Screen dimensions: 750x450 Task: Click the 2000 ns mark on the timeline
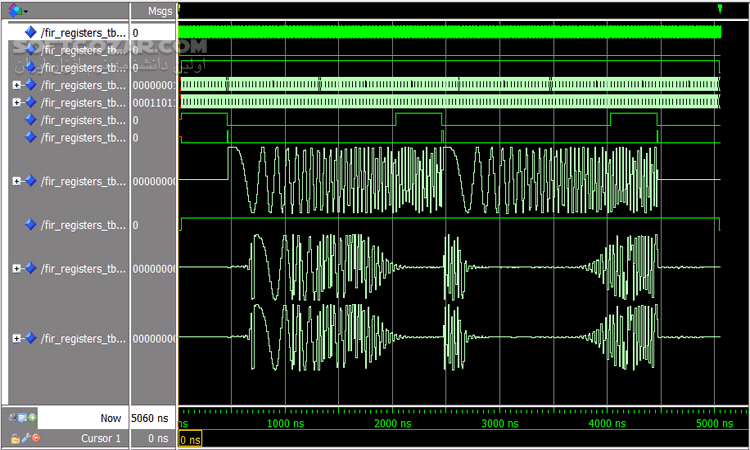[x=395, y=424]
